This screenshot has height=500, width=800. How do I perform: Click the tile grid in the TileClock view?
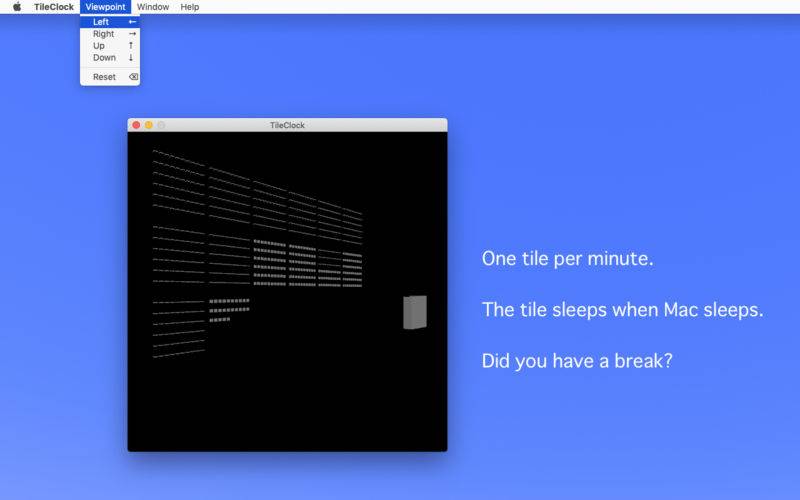coord(257,254)
